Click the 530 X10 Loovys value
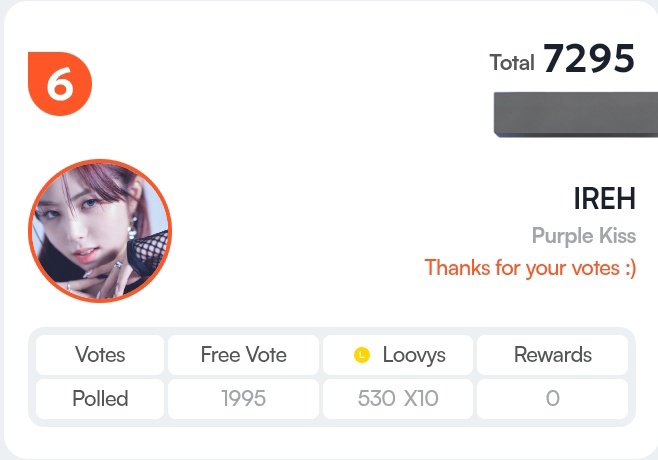This screenshot has height=460, width=658. [x=398, y=399]
